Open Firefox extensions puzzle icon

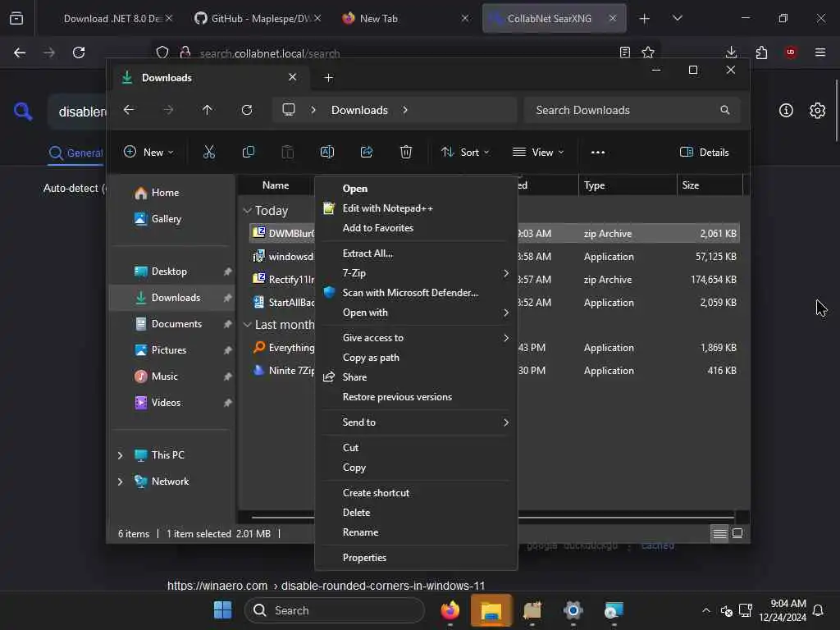(x=761, y=52)
